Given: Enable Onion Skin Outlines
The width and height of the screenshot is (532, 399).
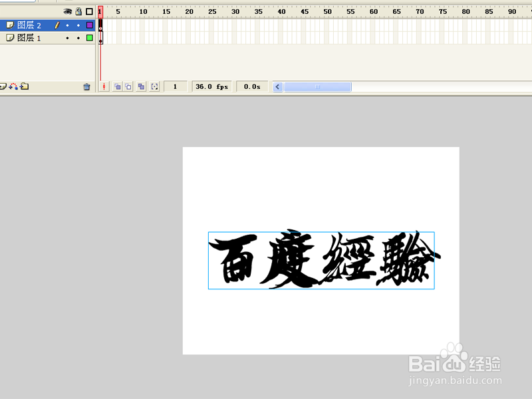Looking at the screenshot, I should tap(128, 87).
